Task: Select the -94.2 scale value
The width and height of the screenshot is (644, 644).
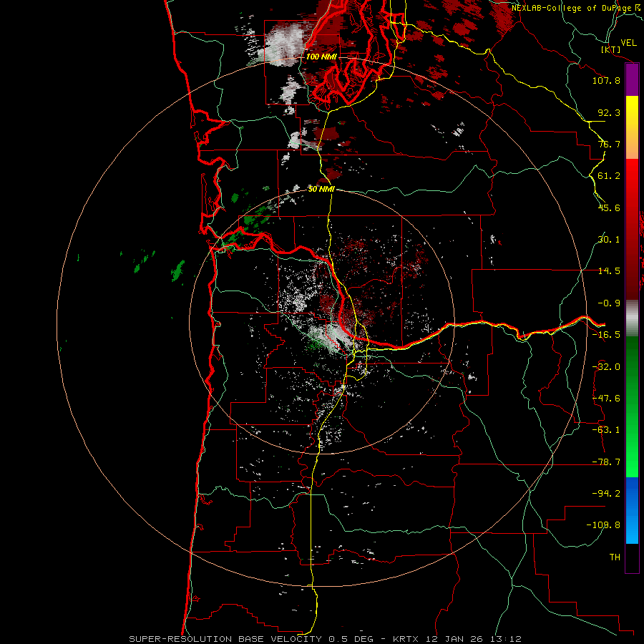Action: click(606, 494)
